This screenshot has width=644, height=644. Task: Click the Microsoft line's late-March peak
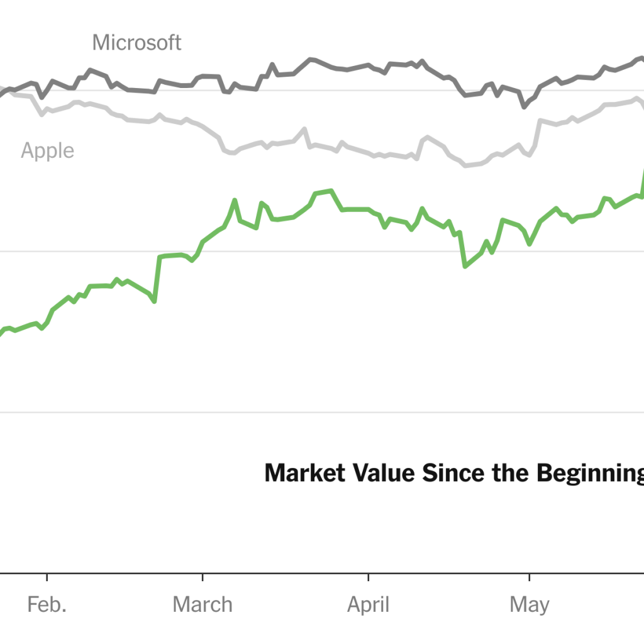(x=311, y=60)
